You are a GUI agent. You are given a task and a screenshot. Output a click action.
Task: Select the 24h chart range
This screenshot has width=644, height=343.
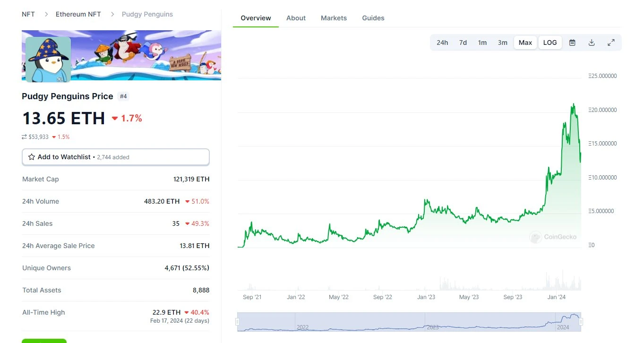[442, 43]
